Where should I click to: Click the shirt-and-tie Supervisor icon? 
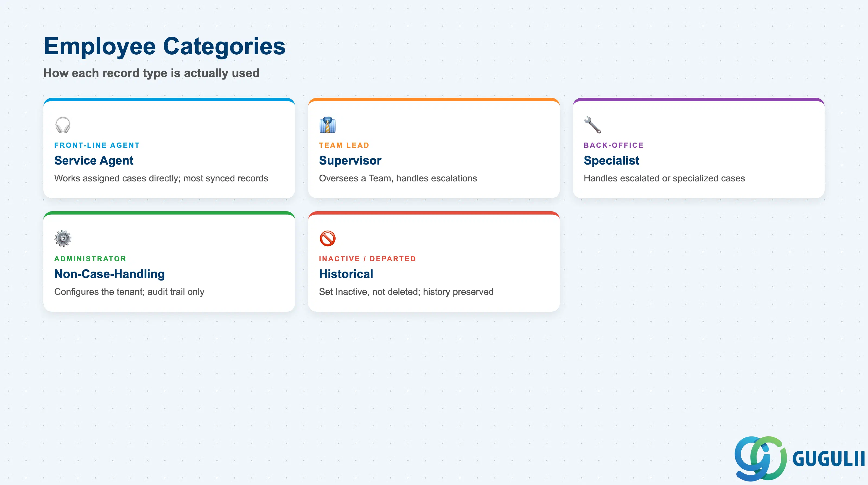click(x=327, y=125)
